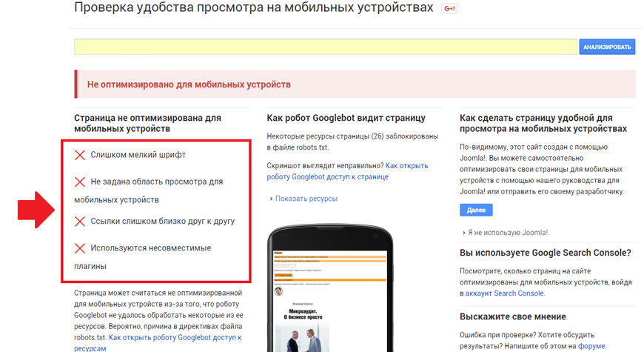This screenshot has height=352, width=644.
Task: Click the 'Анализировать' button
Action: (607, 47)
